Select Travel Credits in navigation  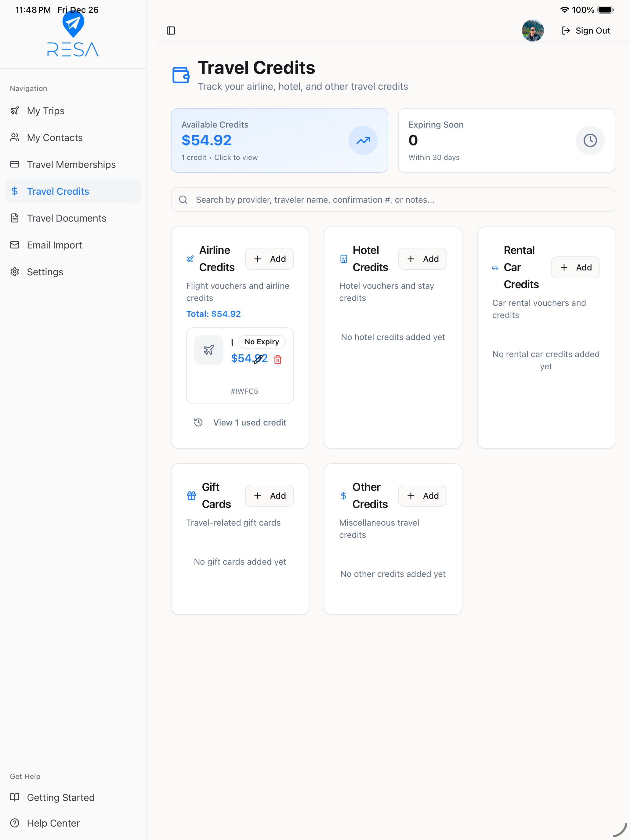pyautogui.click(x=73, y=191)
